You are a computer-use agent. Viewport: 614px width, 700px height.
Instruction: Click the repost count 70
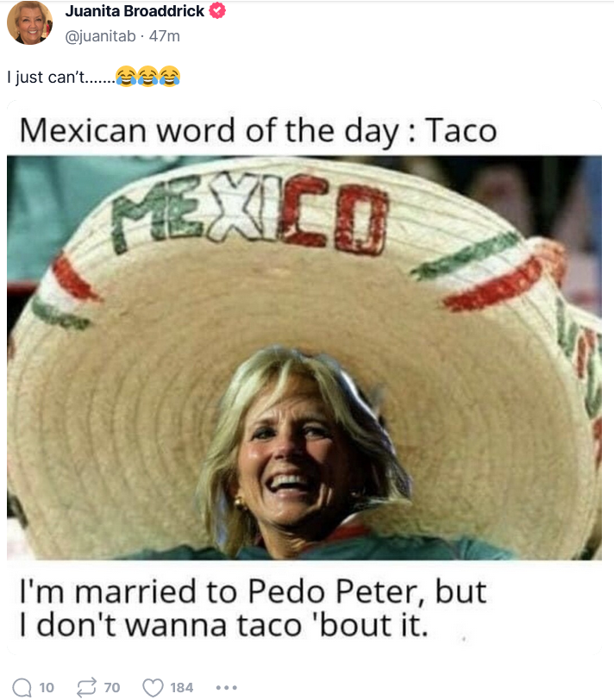112,688
